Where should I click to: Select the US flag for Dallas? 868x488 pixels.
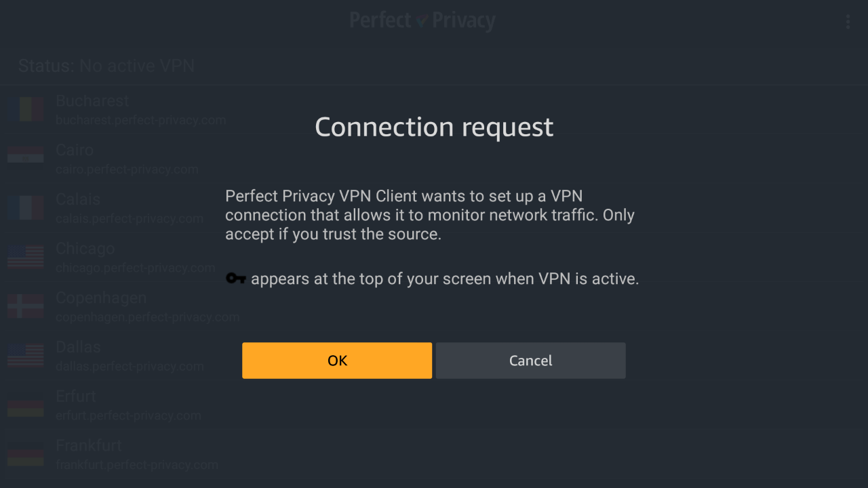(26, 355)
